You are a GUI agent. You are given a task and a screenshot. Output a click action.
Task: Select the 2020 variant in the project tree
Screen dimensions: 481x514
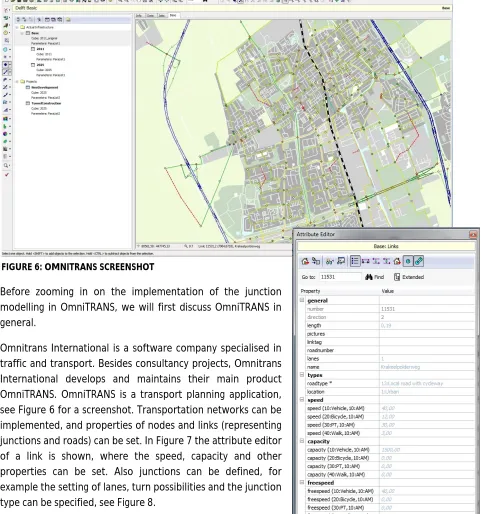click(x=40, y=65)
